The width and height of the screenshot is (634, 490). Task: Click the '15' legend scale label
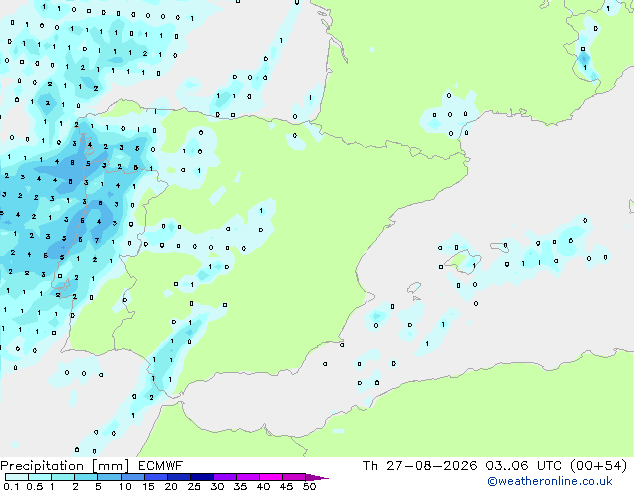[148, 486]
